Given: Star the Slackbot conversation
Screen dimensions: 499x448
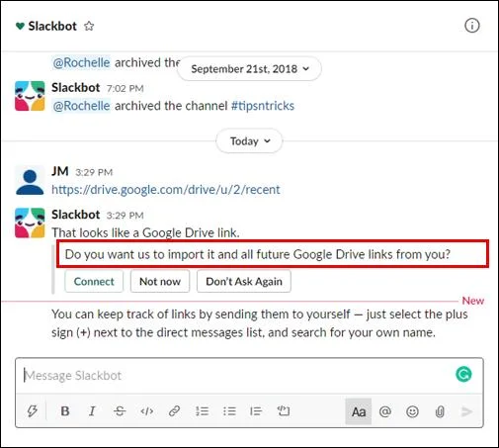Looking at the screenshot, I should (x=89, y=26).
